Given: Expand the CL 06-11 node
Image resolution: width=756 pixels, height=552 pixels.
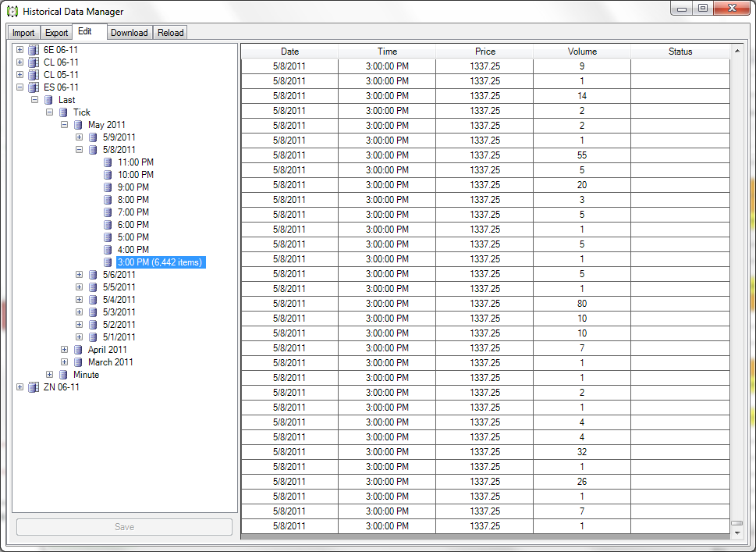Looking at the screenshot, I should pos(20,62).
